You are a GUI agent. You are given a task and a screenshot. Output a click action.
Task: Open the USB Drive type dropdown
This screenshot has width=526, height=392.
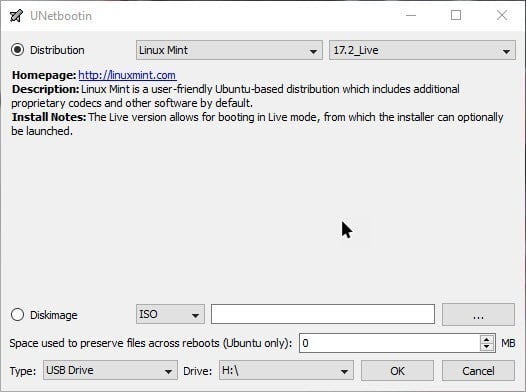tap(110, 370)
